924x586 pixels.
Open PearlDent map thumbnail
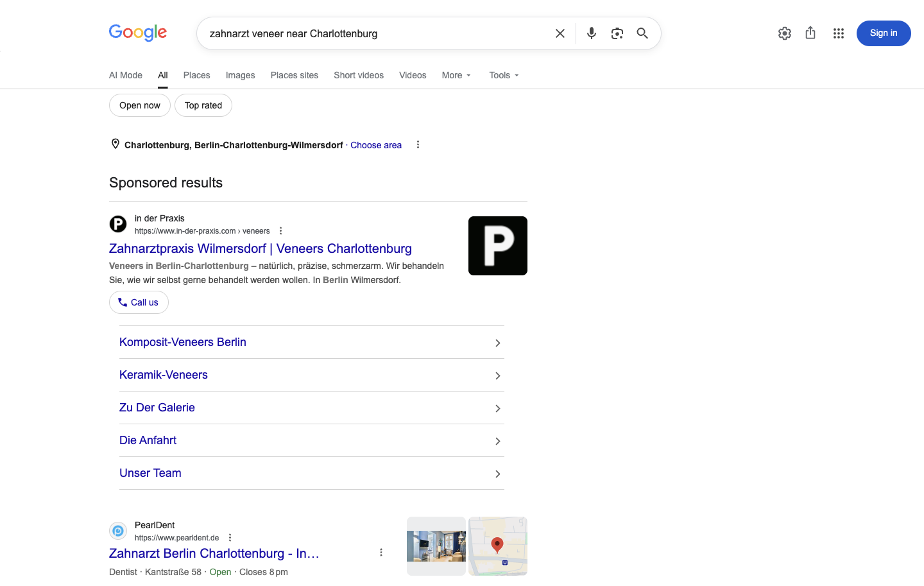(x=498, y=546)
